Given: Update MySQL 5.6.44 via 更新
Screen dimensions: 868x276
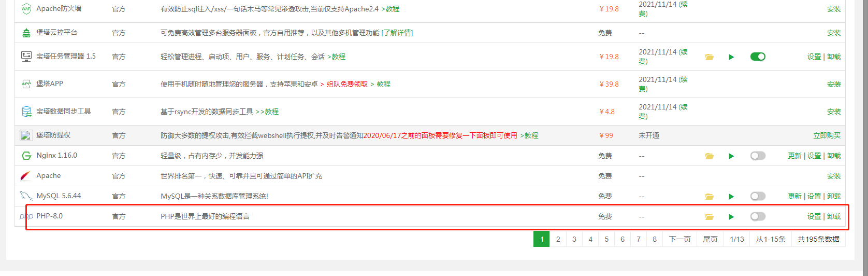Looking at the screenshot, I should (794, 196).
